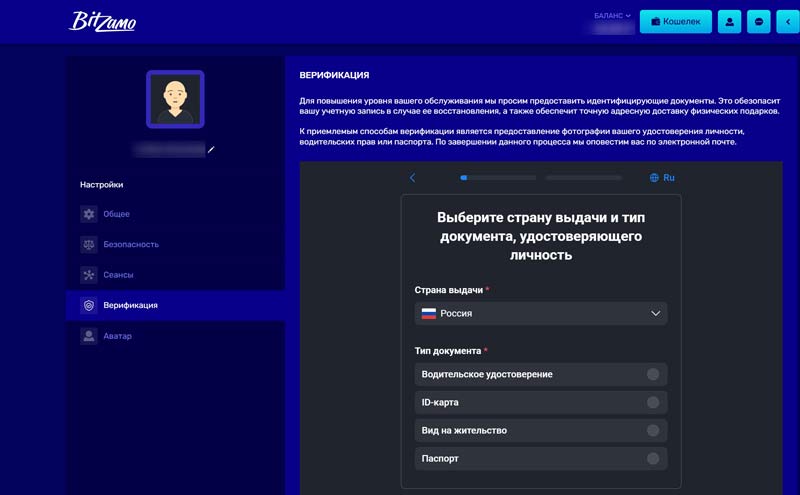Open the Сеансы settings section
The image size is (800, 495).
click(x=118, y=274)
